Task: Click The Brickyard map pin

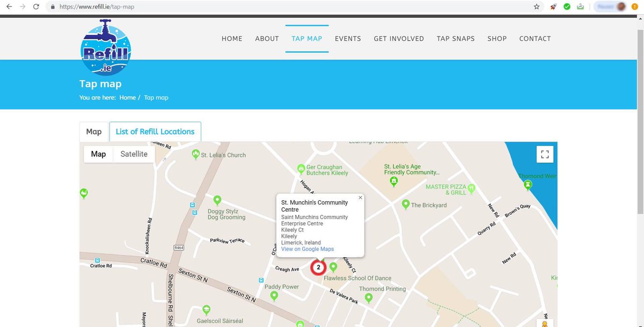Action: point(406,205)
